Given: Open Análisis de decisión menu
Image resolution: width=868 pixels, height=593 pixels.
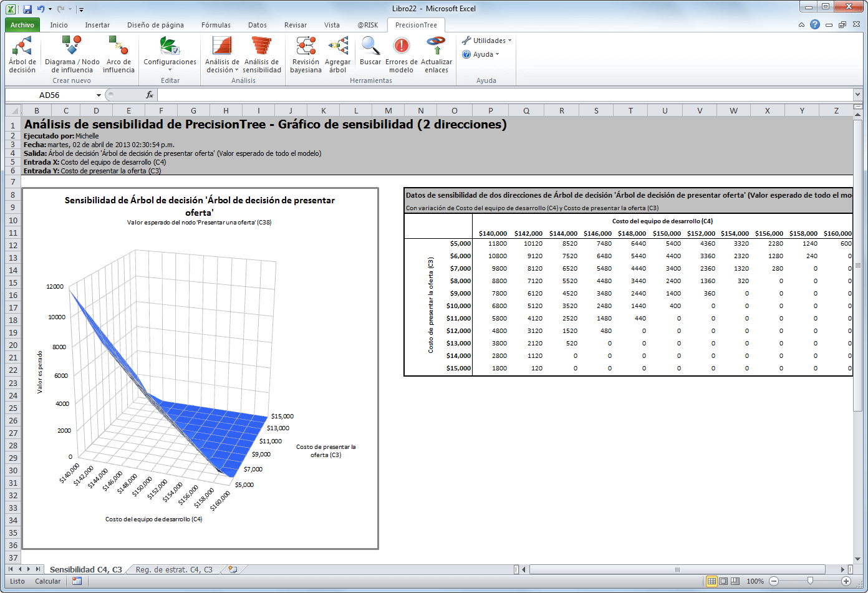Looking at the screenshot, I should click(x=222, y=55).
